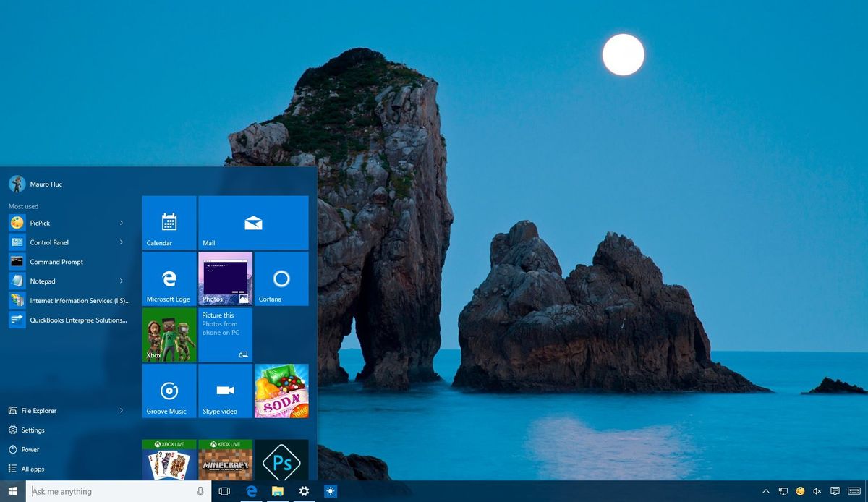Open PicPick from its system tray icon

click(801, 490)
